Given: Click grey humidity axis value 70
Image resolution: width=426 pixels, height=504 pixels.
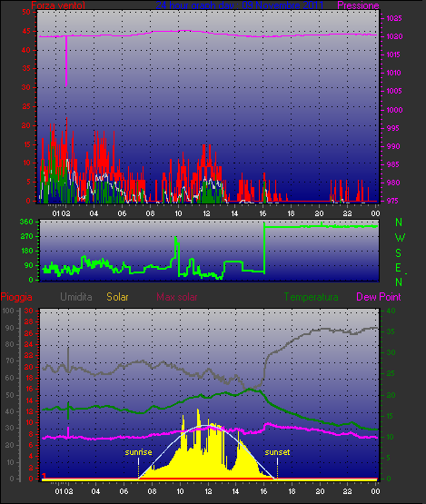Looking at the screenshot, I should click(10, 361).
